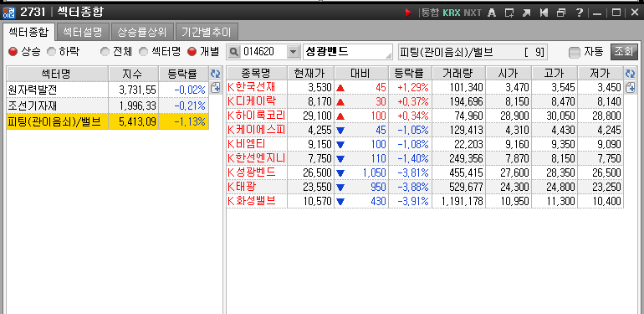
Task: Click the 29,100 current price cell
Action: point(311,116)
